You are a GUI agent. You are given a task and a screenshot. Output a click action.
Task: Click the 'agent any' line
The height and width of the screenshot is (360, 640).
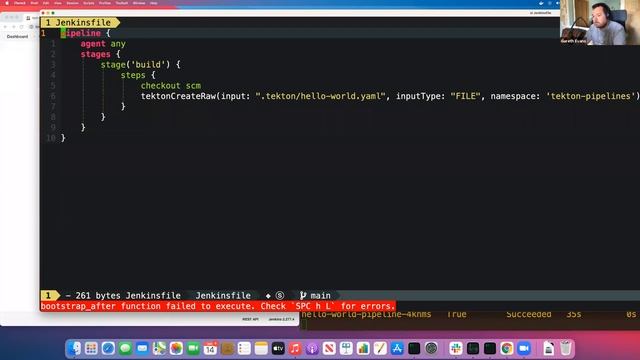[x=103, y=44]
